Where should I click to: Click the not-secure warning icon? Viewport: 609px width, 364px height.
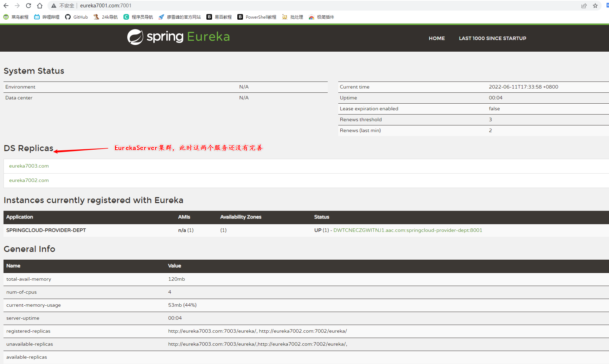coord(54,6)
